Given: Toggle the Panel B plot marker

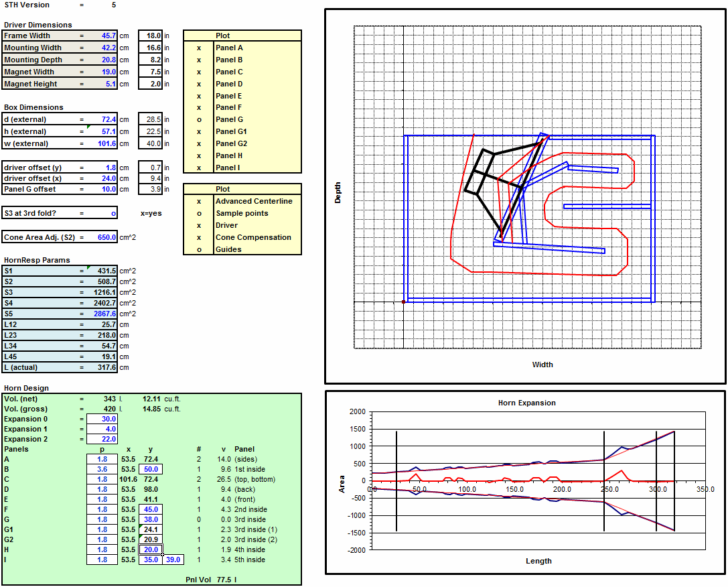Looking at the screenshot, I should [x=199, y=60].
